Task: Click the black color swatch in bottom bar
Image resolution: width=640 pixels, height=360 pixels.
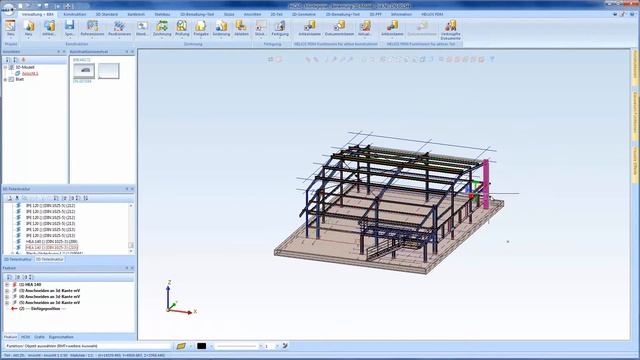Action: tap(202, 346)
